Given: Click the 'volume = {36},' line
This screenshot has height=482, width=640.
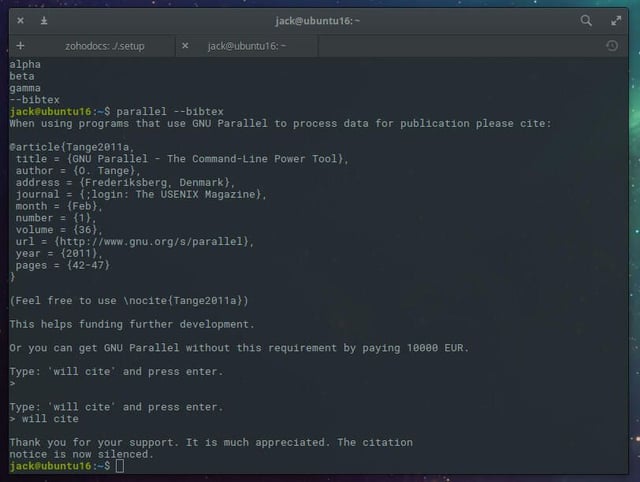Looking at the screenshot, I should coord(59,230).
